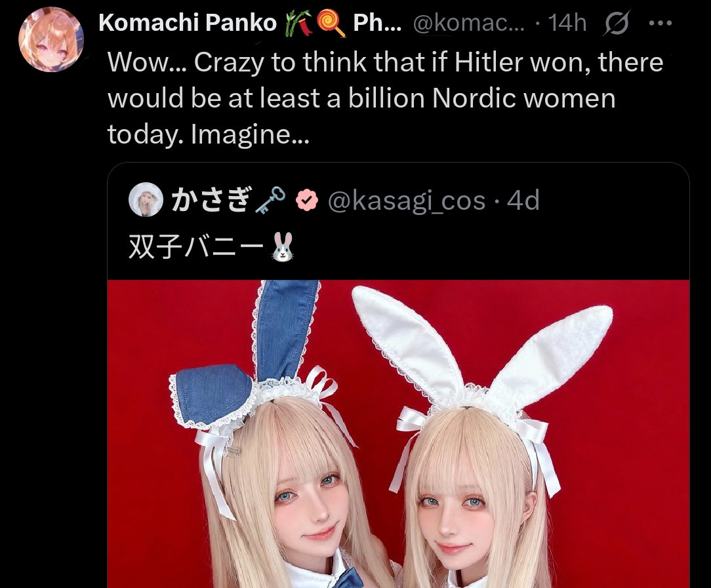Viewport: 711px width, 588px height.
Task: Click the tanabata bamboo emoji beside Panko
Action: click(298, 24)
